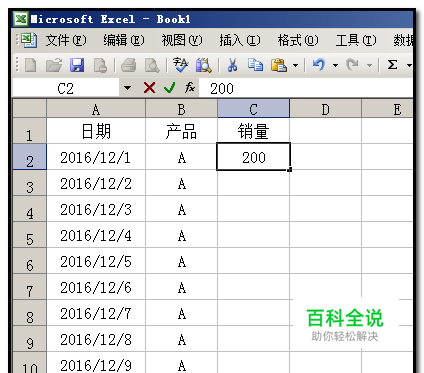Select cell with date 2016/12/4
This screenshot has width=424, height=373.
[96, 235]
